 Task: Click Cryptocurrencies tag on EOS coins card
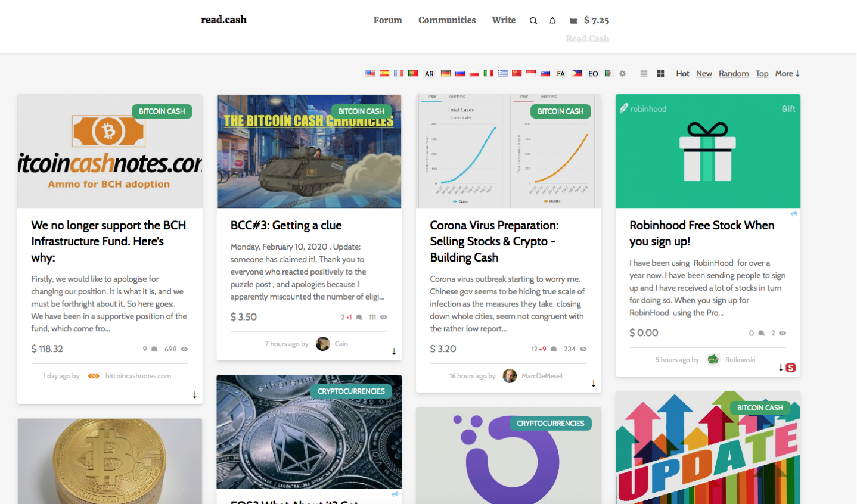[x=352, y=391]
